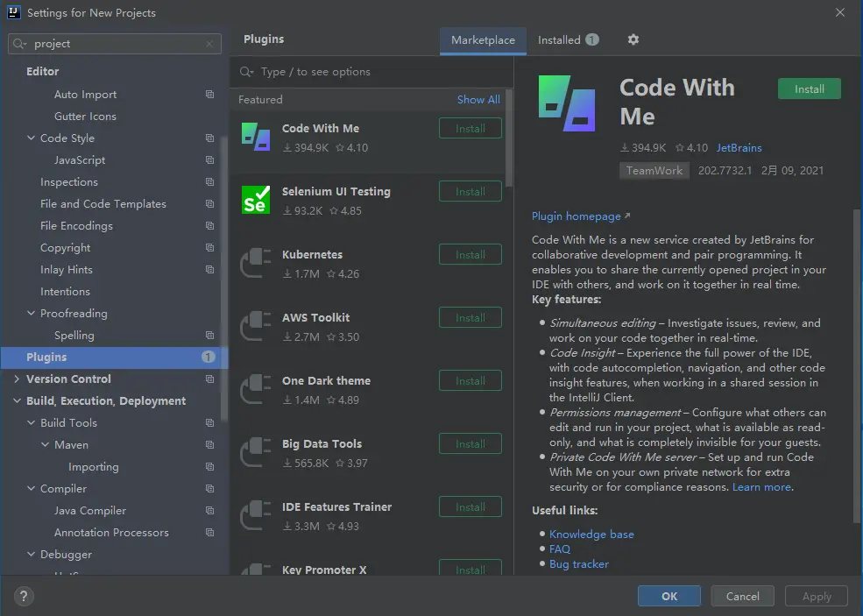The image size is (863, 616).
Task: Collapse the Maven tree node
Action: click(x=46, y=445)
